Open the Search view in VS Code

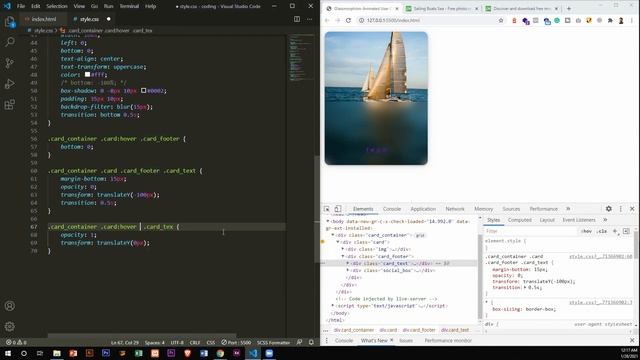point(9,42)
